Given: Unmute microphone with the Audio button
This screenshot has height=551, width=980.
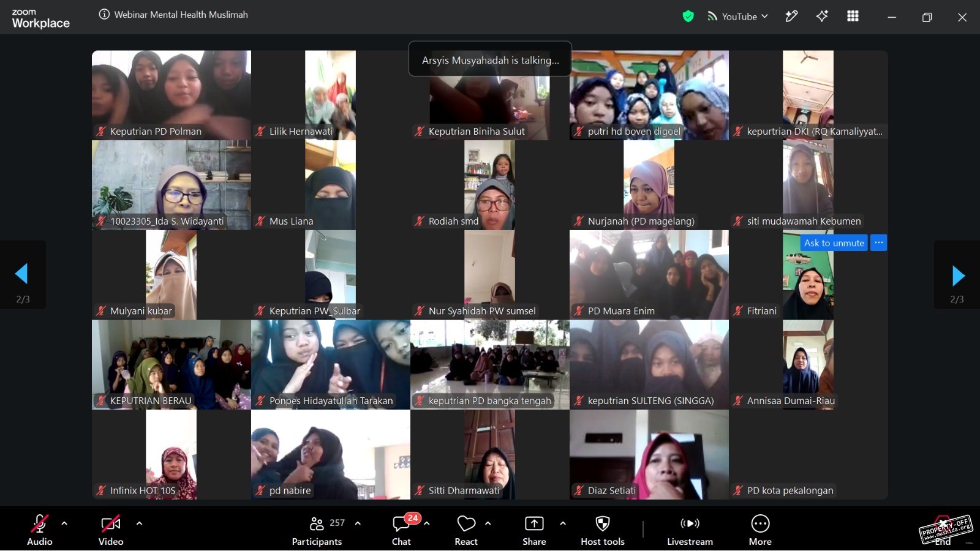Looking at the screenshot, I should (x=40, y=530).
